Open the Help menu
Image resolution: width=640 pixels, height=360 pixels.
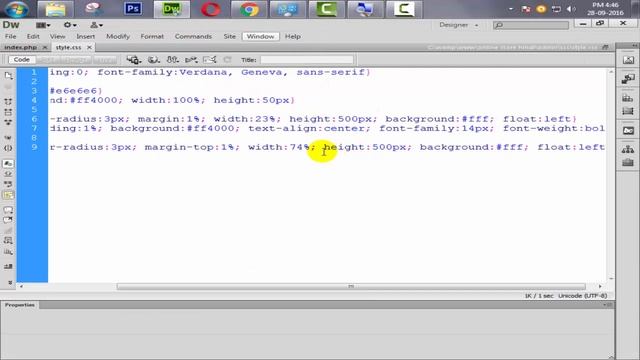(x=293, y=36)
